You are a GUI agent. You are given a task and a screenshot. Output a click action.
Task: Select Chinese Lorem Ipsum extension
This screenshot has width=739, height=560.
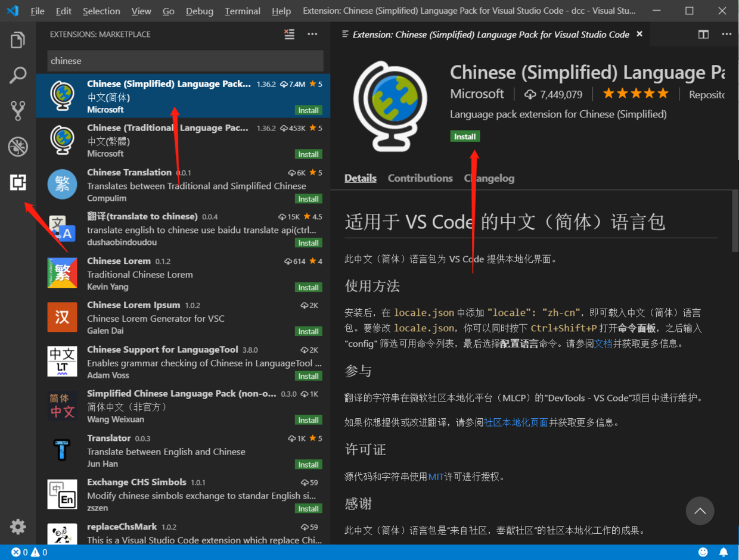coord(183,318)
